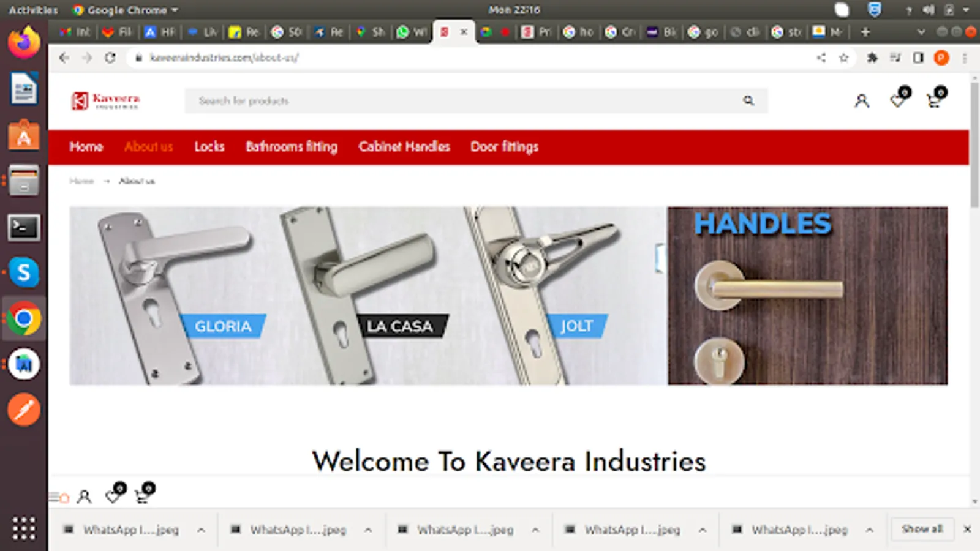This screenshot has width=980, height=551.
Task: Open the Locks menu item
Action: coord(209,147)
